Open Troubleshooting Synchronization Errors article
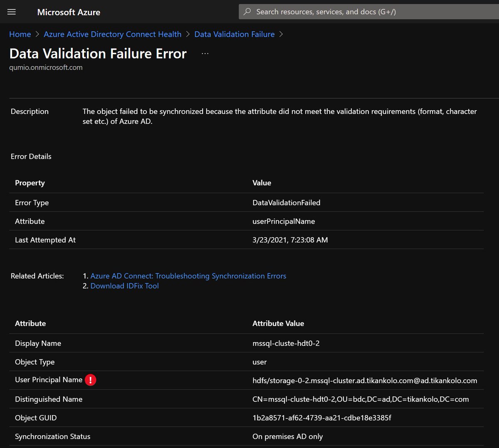Screen dimensions: 499x448 click(x=188, y=276)
